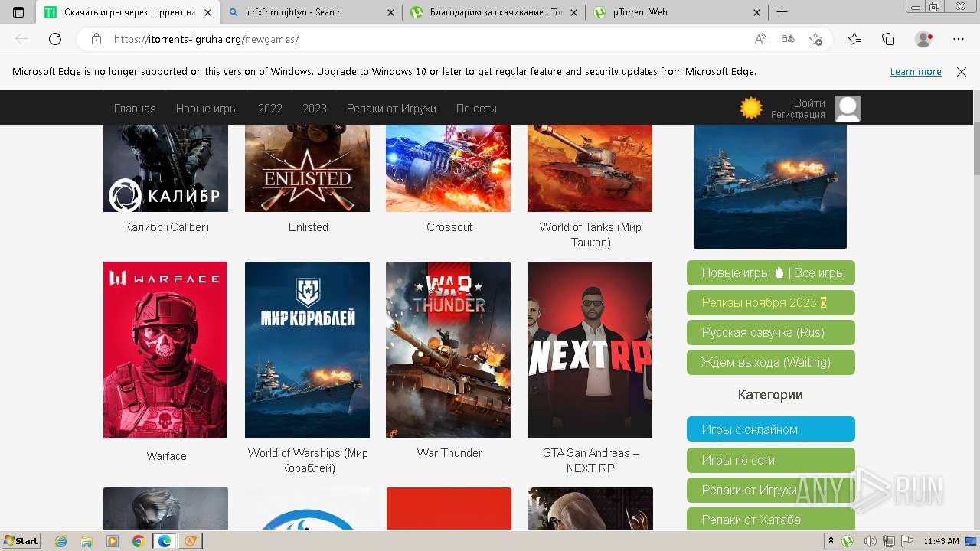Open the tab actions menu icon
This screenshot has width=980, height=551.
tap(18, 12)
